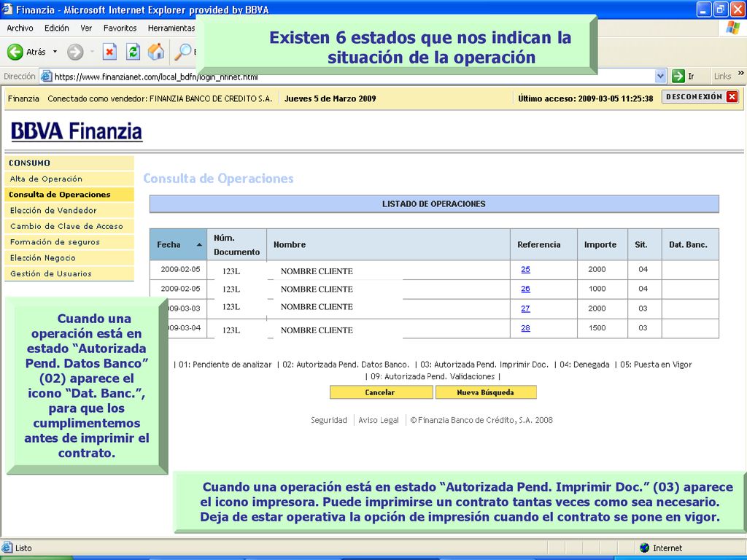Click the green Go arrow button
Viewport: 747px width, 560px height.
[678, 76]
